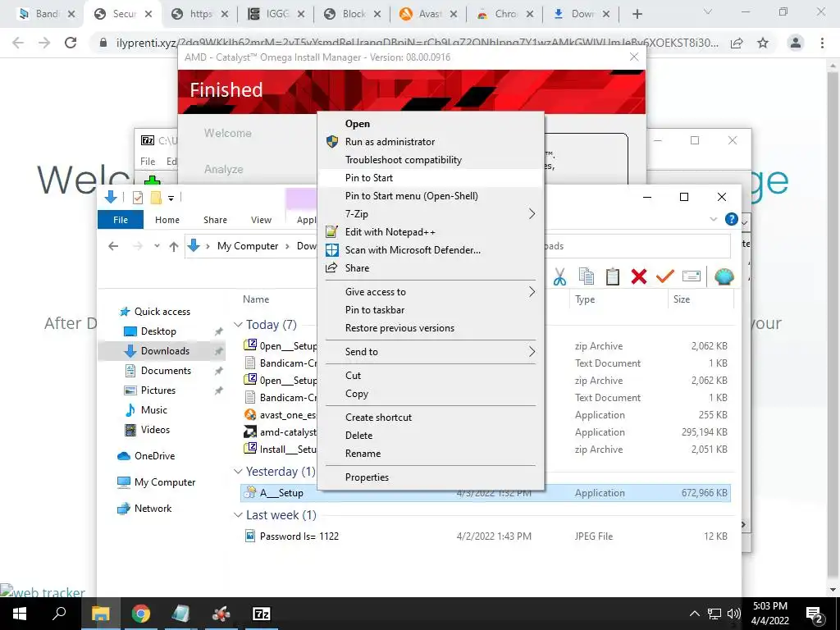840x630 pixels.
Task: Open Explorer help via blue question mark
Action: coord(731,219)
